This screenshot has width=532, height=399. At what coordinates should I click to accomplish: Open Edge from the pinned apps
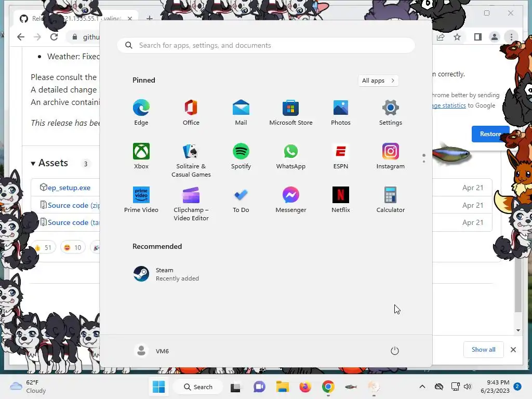[141, 113]
